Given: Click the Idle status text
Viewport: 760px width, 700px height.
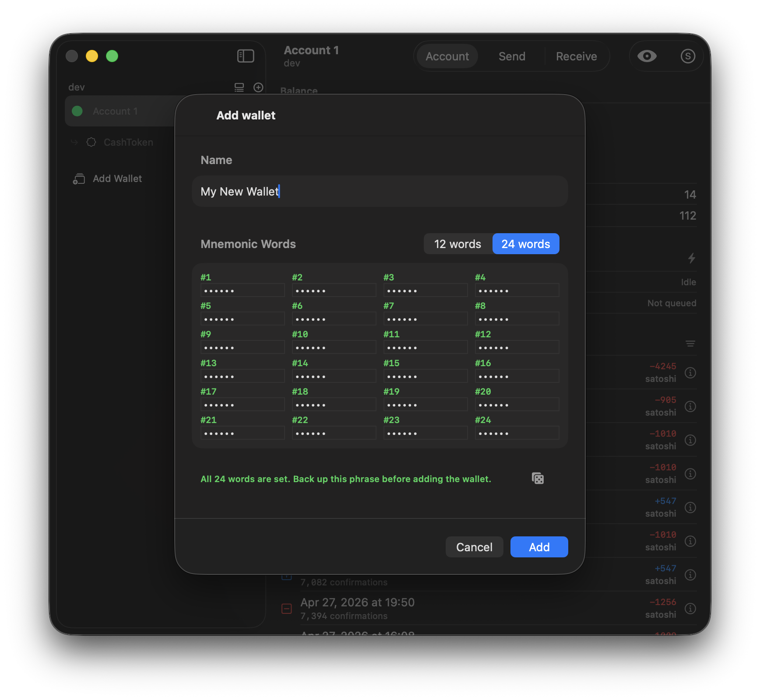Looking at the screenshot, I should click(x=688, y=282).
